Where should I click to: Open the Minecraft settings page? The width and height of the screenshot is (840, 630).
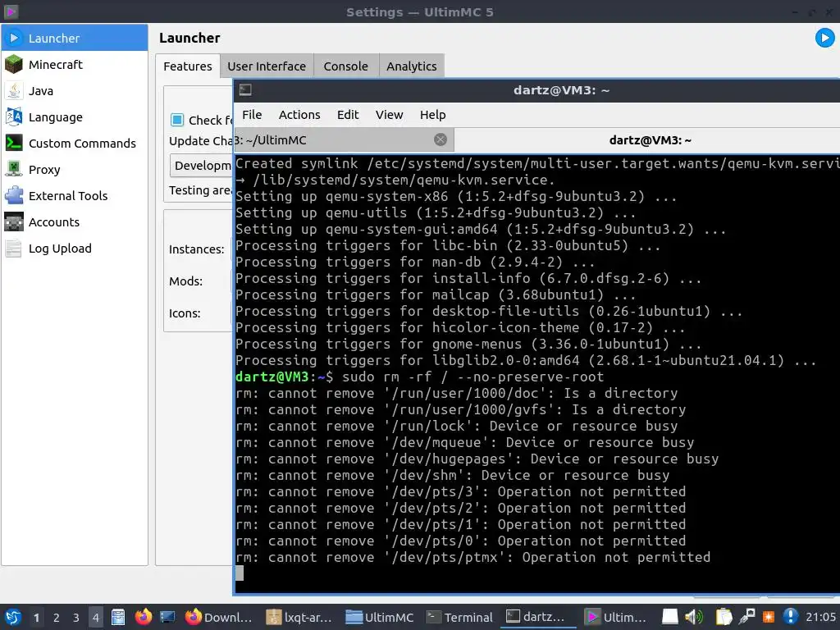(75, 64)
